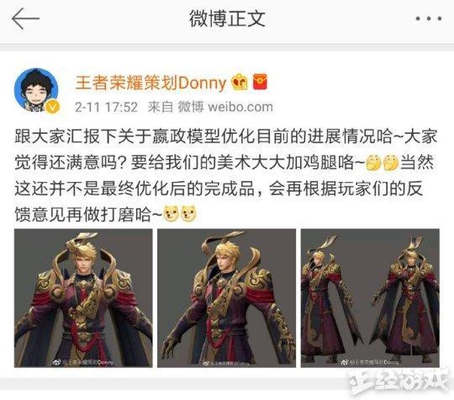Tap the post timestamp 2-11 17:52

click(x=106, y=107)
